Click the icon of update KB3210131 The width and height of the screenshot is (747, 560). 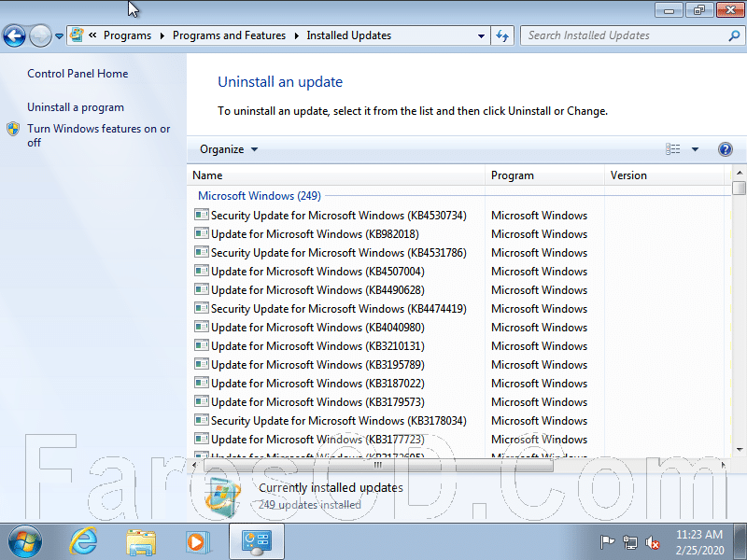pyautogui.click(x=202, y=344)
